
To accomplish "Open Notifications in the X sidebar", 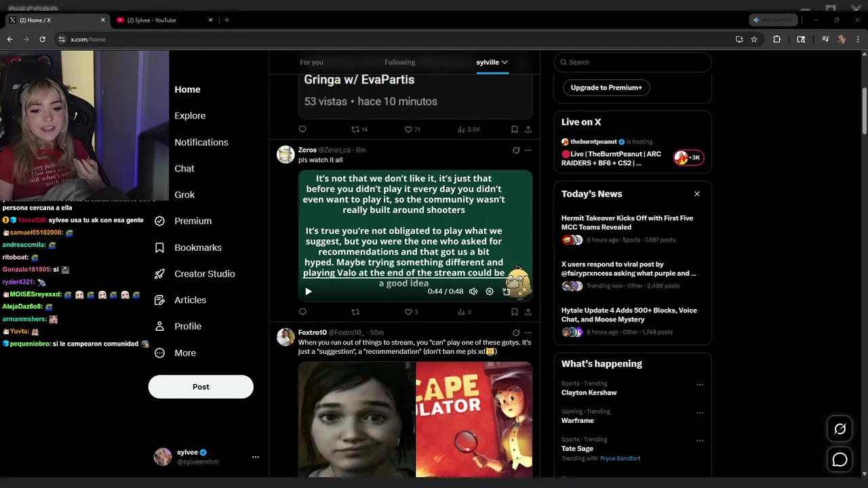I will pyautogui.click(x=201, y=142).
